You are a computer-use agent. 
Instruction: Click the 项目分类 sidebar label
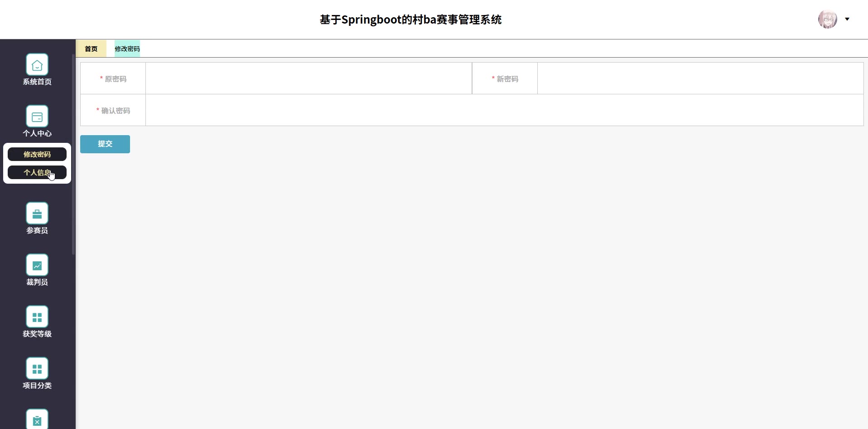click(x=37, y=385)
